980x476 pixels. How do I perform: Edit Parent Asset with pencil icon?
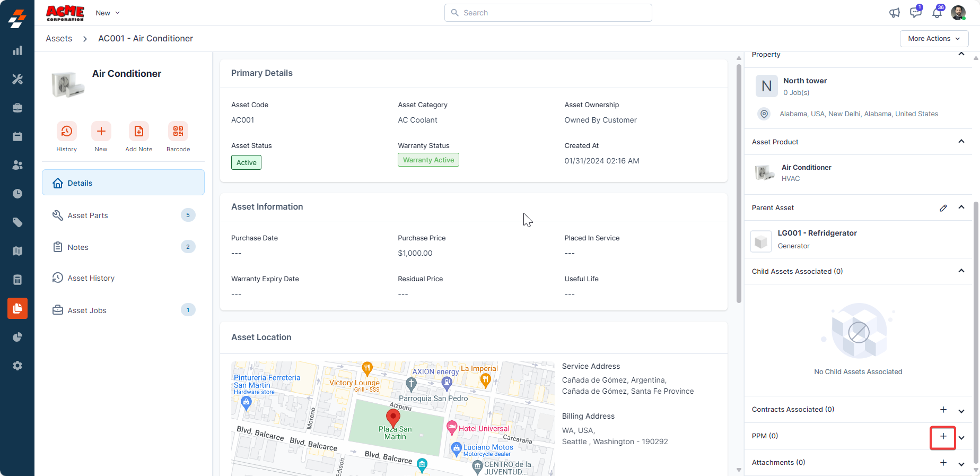943,208
